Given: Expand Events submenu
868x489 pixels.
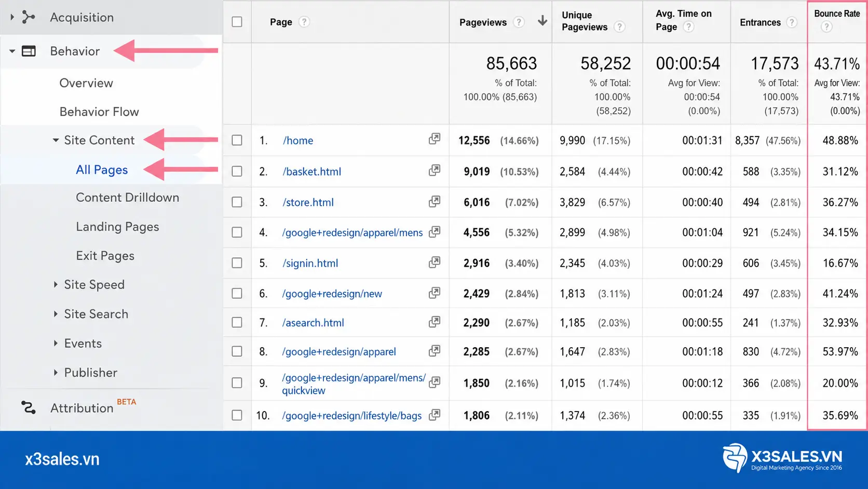Looking at the screenshot, I should tap(56, 343).
